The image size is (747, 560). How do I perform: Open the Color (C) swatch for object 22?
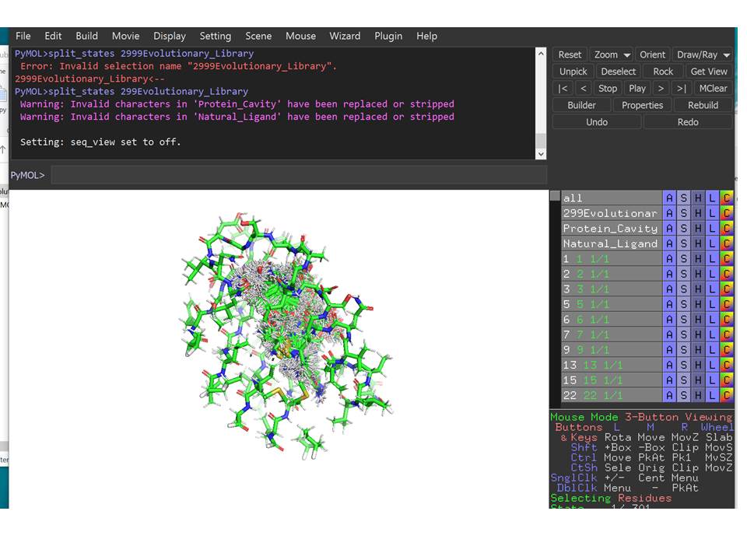click(x=727, y=395)
